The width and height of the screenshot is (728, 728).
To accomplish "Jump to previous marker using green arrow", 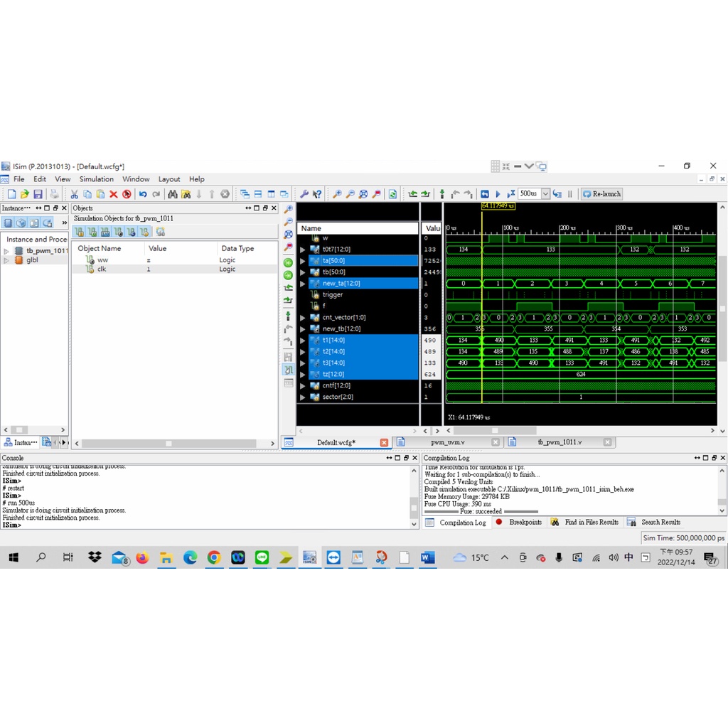I will 288,263.
